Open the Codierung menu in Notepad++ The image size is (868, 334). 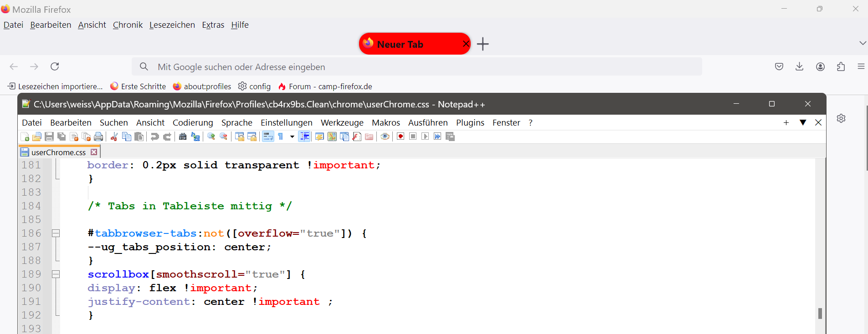[193, 122]
